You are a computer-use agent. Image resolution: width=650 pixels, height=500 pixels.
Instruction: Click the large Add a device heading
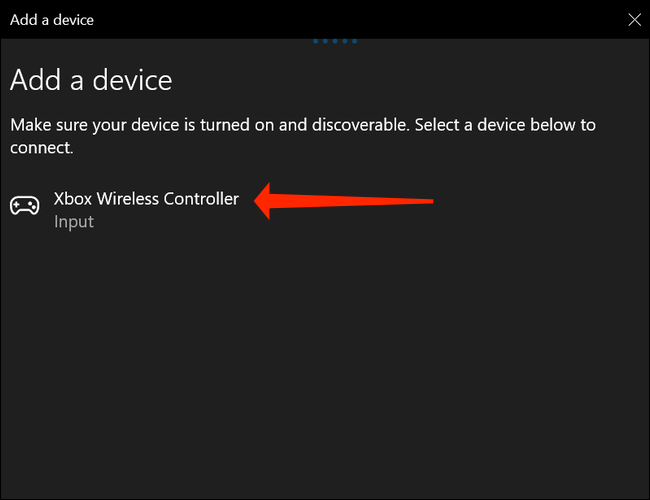coord(91,80)
